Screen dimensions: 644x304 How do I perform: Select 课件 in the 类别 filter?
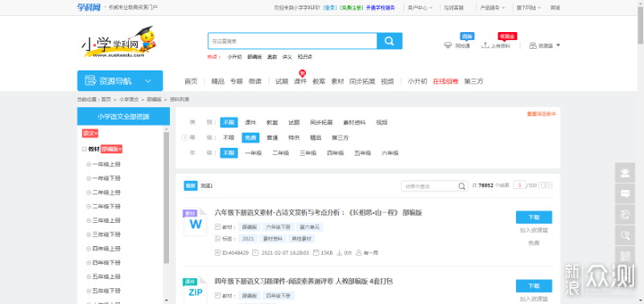(250, 122)
